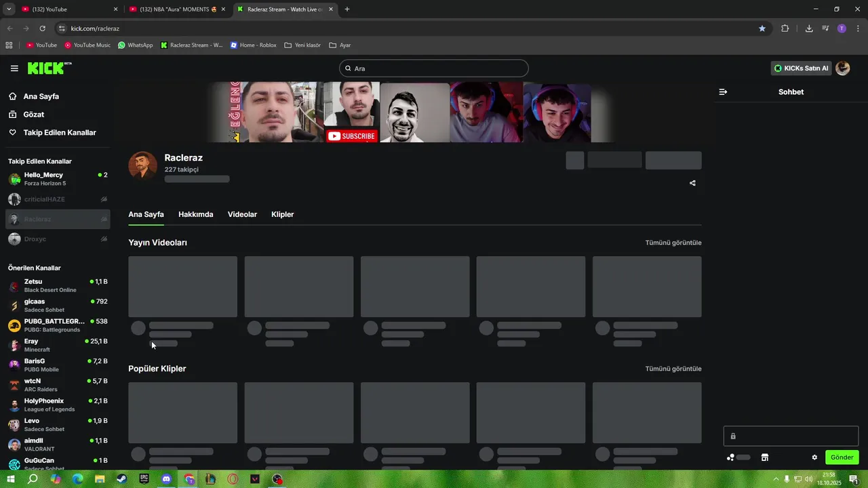The image size is (868, 488).
Task: Open the Chrome apps grid in bookmarks bar
Action: (x=9, y=45)
